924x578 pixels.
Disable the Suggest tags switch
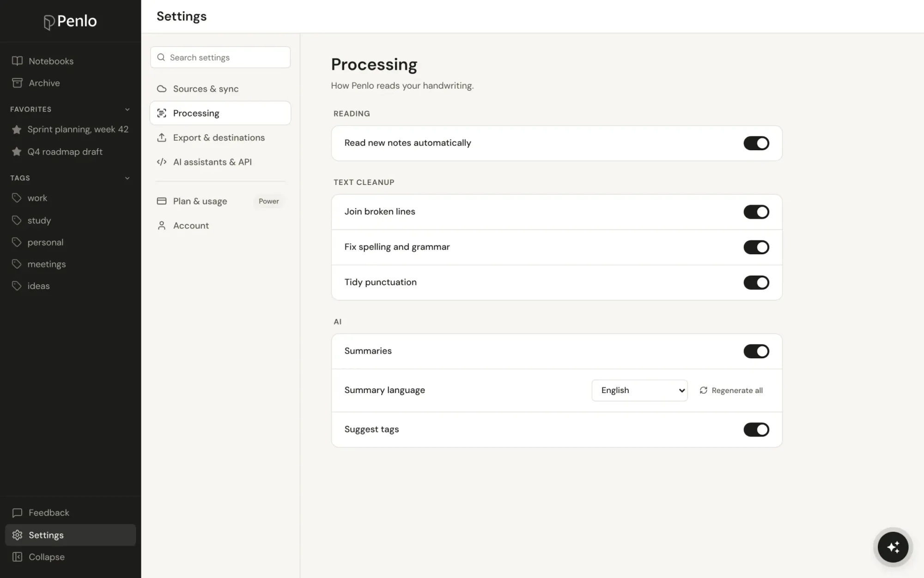pyautogui.click(x=756, y=430)
